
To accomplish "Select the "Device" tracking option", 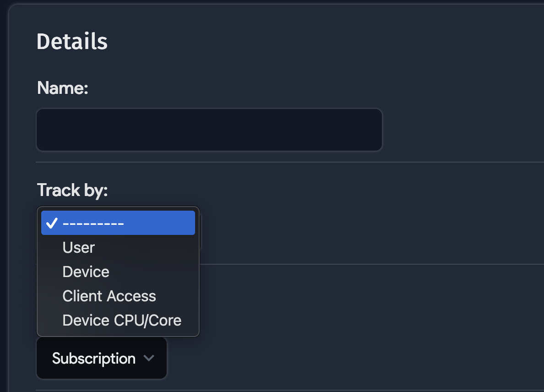I will (86, 272).
